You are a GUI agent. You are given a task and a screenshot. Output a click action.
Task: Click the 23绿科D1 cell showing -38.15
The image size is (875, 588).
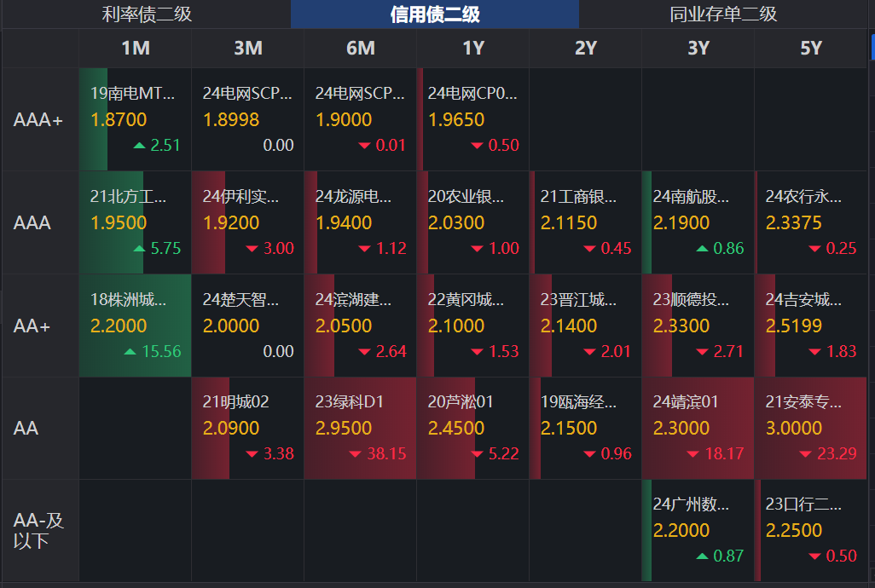(x=360, y=428)
